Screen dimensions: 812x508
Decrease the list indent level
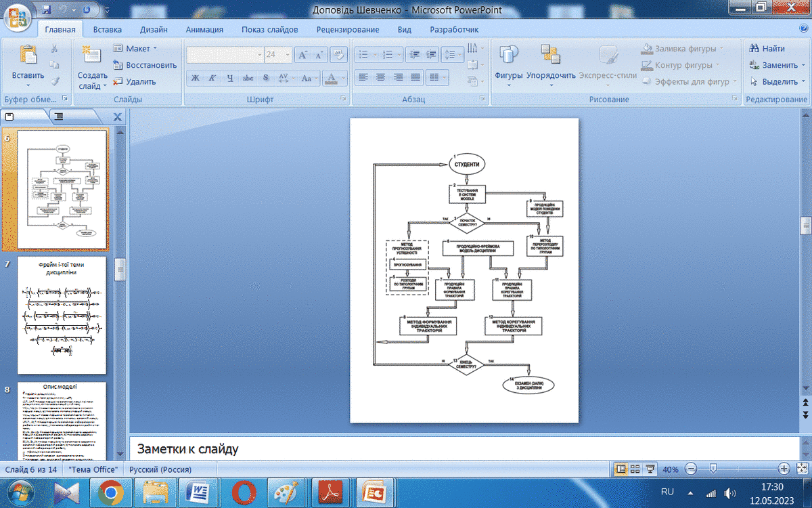tap(413, 55)
